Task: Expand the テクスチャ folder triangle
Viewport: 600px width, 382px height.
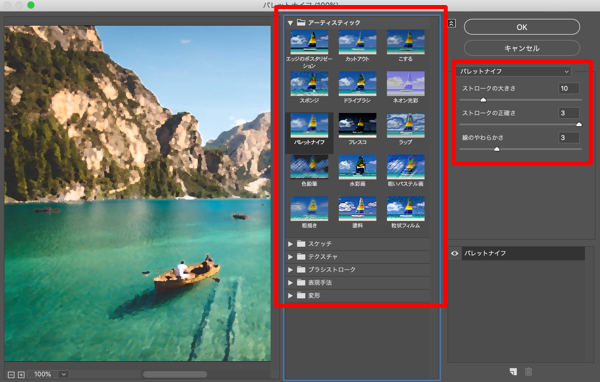Action: (290, 257)
